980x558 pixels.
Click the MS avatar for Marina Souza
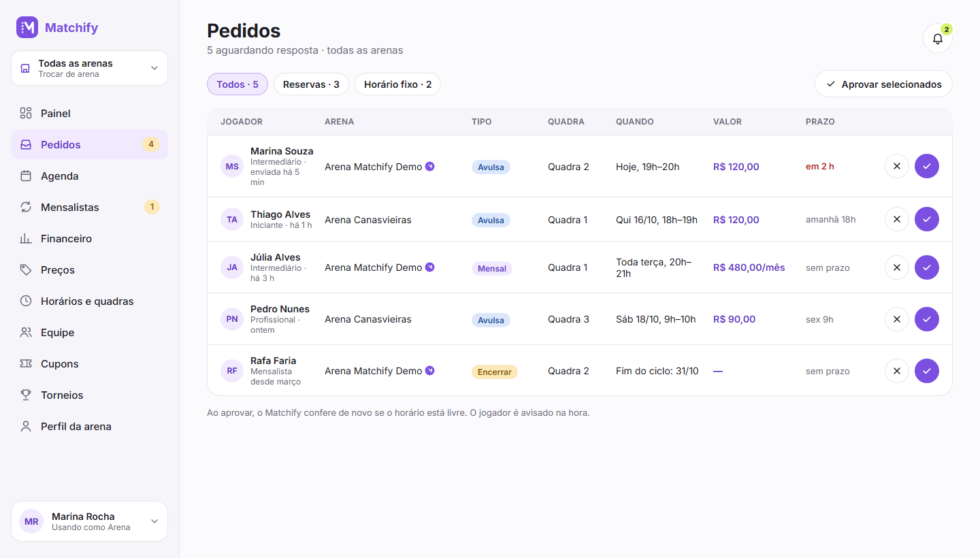232,166
